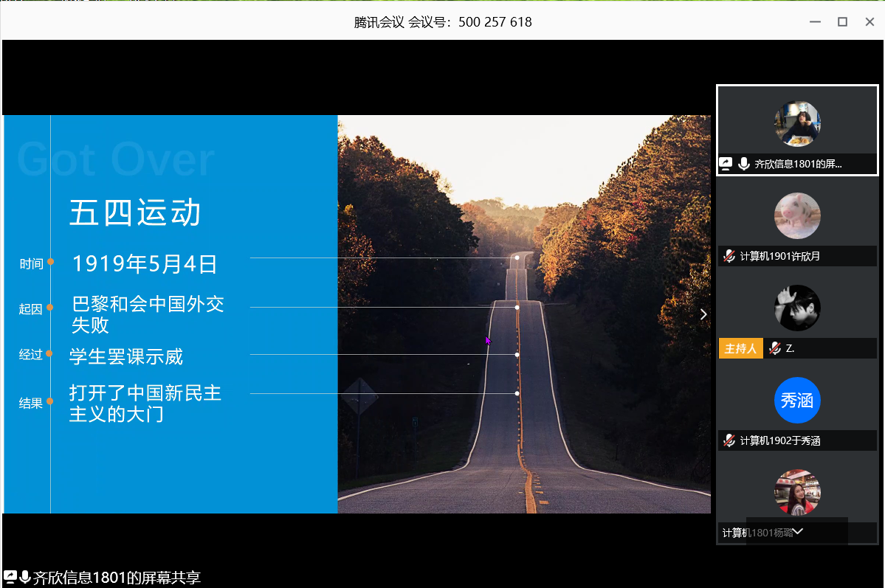
Task: Click the microphone icon on 齐欣信息1801's tile
Action: (x=743, y=165)
